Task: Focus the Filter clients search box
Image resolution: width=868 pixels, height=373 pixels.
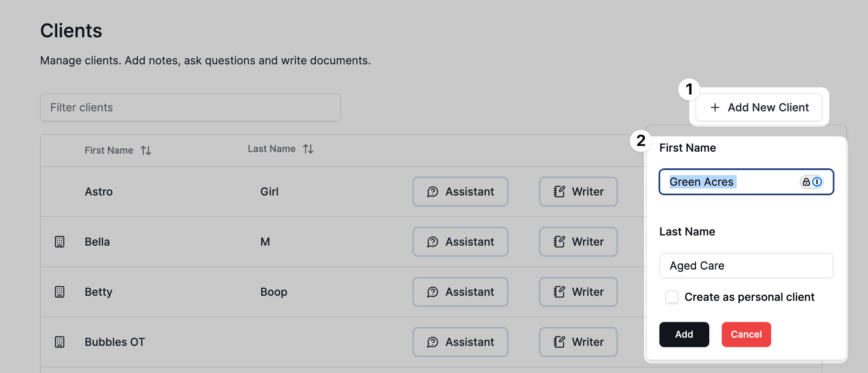Action: pyautogui.click(x=190, y=107)
